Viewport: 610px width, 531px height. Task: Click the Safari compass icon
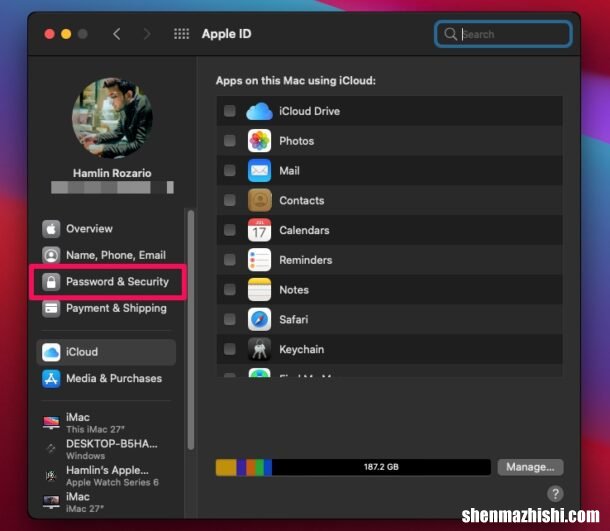tap(259, 319)
